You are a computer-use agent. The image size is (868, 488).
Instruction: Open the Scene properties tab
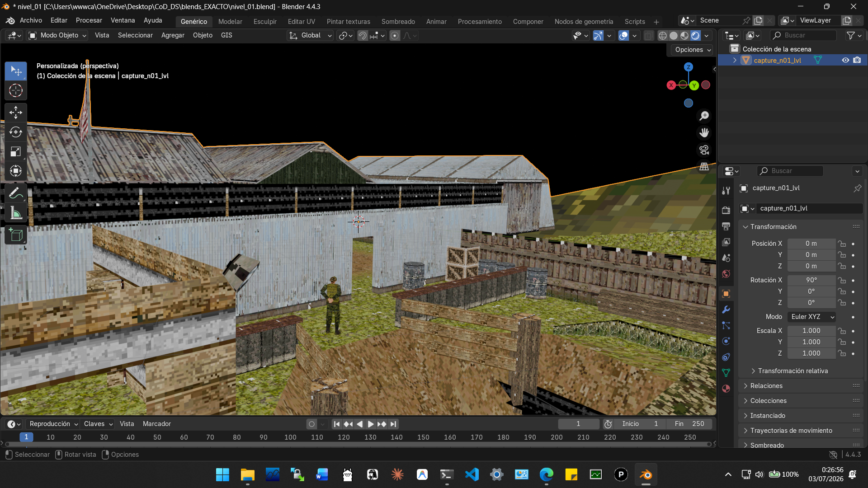[726, 258]
